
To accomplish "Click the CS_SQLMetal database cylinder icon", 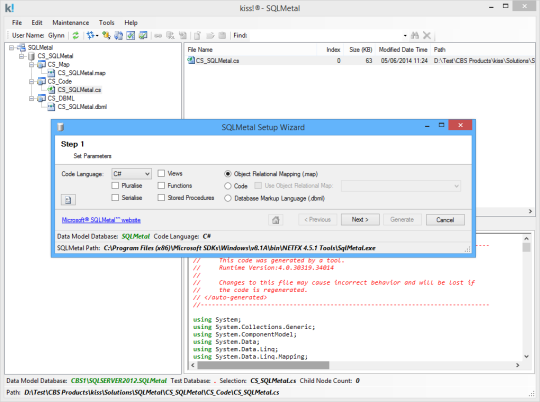I will (x=31, y=56).
